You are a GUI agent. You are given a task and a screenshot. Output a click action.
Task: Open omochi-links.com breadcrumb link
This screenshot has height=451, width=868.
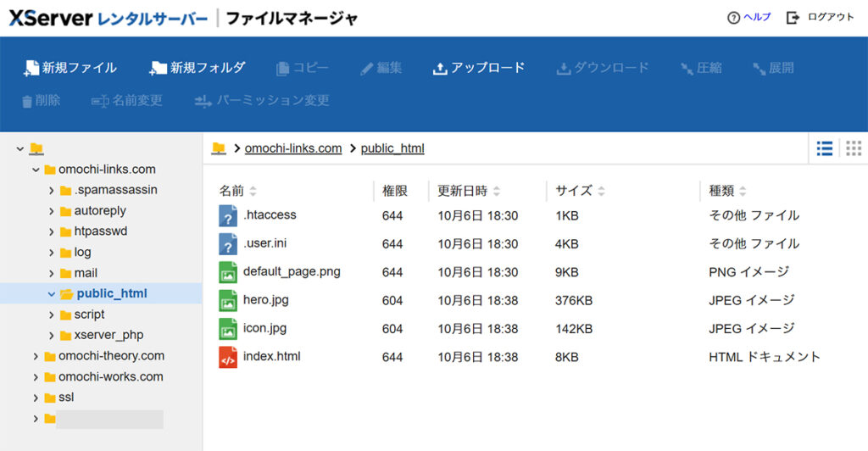coord(292,148)
